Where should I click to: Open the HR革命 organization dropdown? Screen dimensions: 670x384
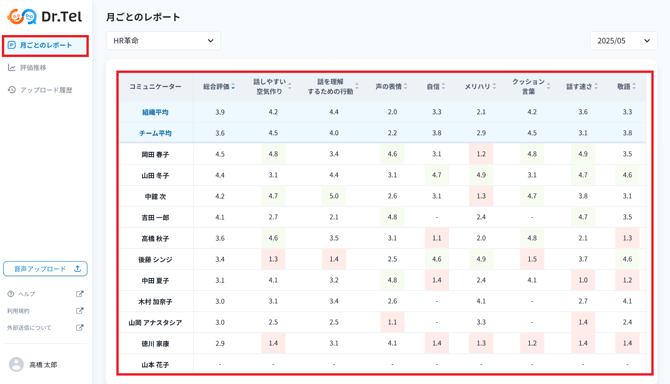pos(163,41)
